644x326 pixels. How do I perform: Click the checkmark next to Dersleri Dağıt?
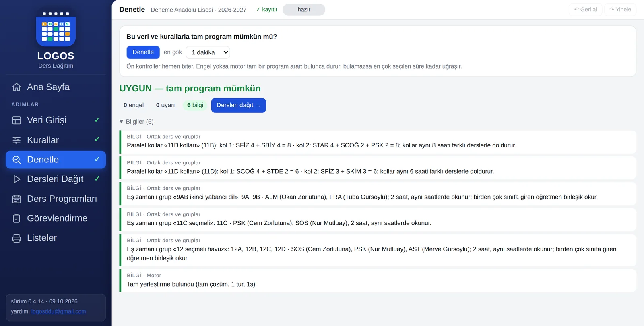tap(97, 179)
